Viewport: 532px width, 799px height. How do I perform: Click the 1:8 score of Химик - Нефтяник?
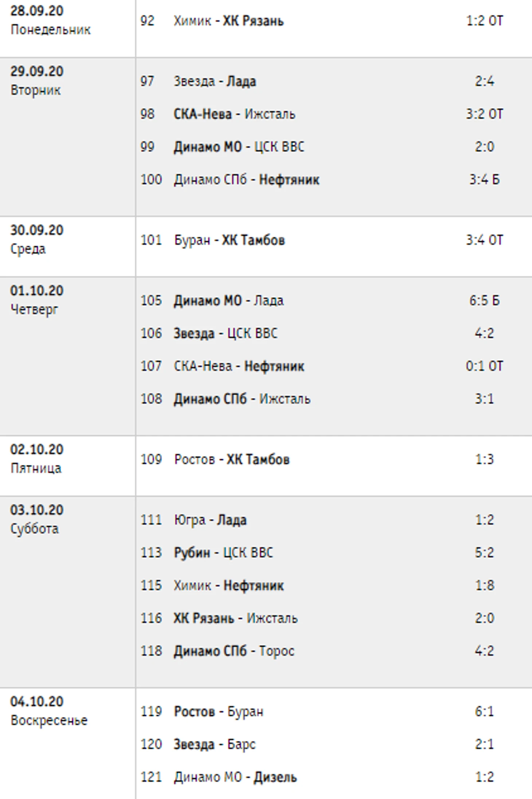[x=484, y=585]
